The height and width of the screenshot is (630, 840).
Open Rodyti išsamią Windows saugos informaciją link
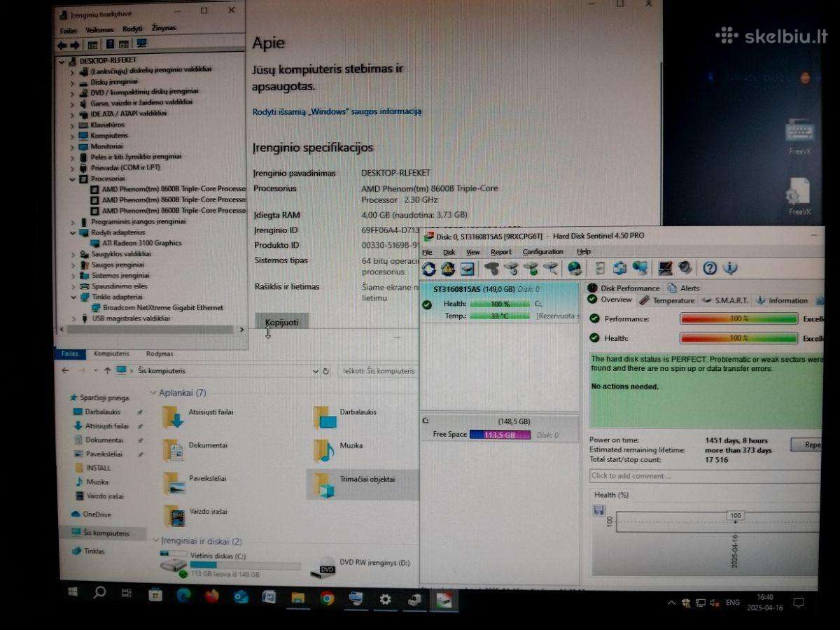(x=337, y=111)
